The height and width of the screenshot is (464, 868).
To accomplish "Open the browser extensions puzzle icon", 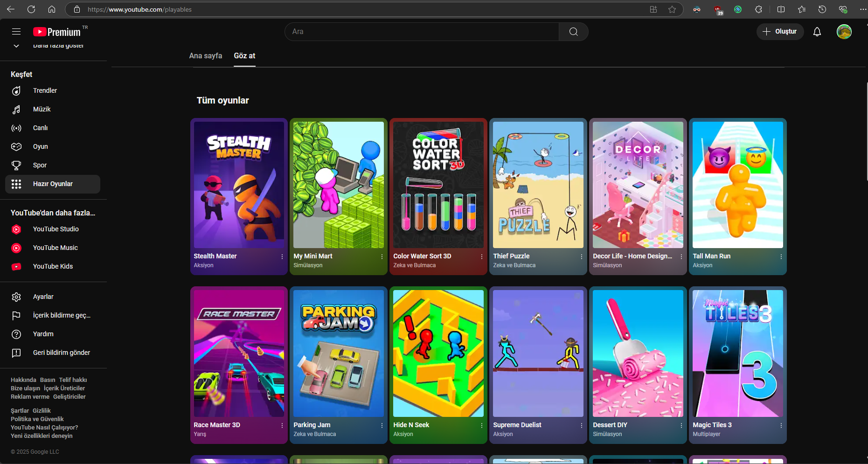I will pos(758,9).
